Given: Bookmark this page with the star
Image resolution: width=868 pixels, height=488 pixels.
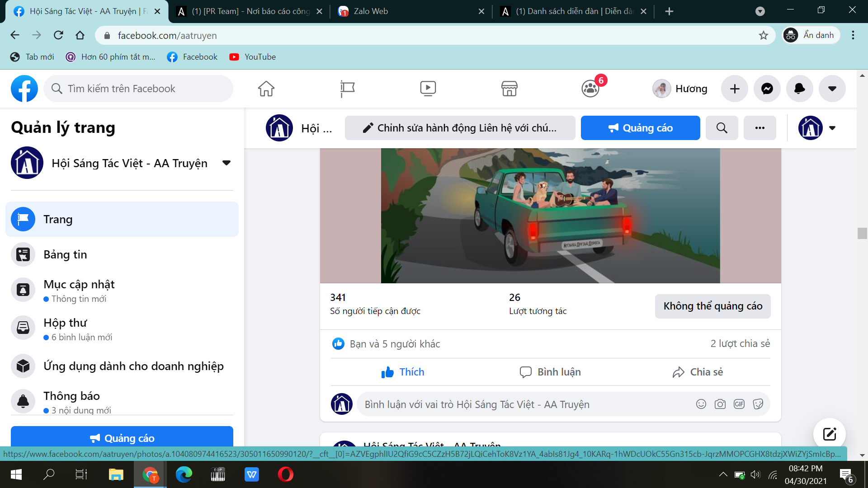Looking at the screenshot, I should point(763,35).
